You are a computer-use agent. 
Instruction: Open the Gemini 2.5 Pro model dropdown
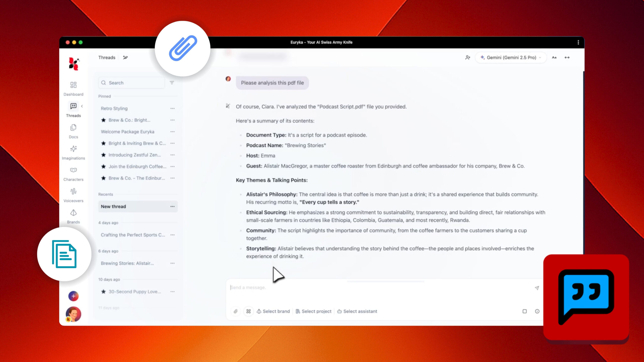(511, 58)
